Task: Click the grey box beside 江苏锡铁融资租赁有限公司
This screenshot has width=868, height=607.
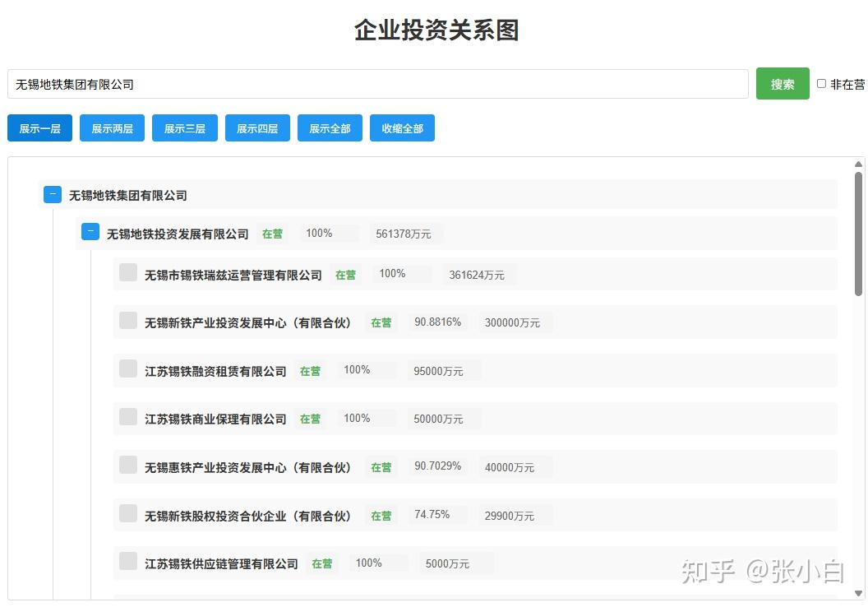Action: 128,368
